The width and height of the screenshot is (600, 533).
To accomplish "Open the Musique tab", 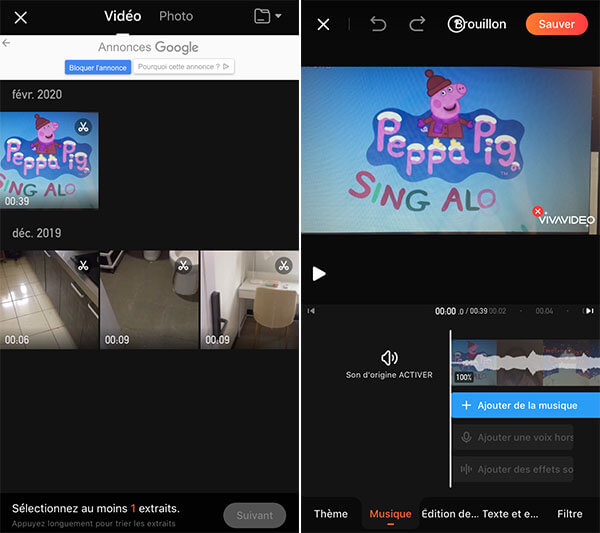I will (x=390, y=513).
